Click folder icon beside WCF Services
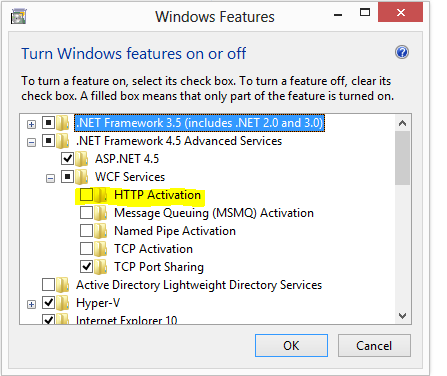 click(x=81, y=177)
